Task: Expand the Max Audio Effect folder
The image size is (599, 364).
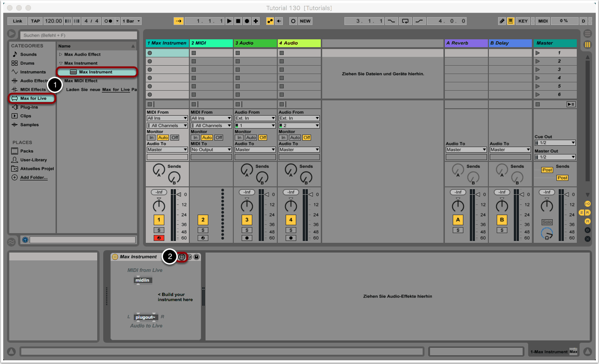Action: click(61, 55)
